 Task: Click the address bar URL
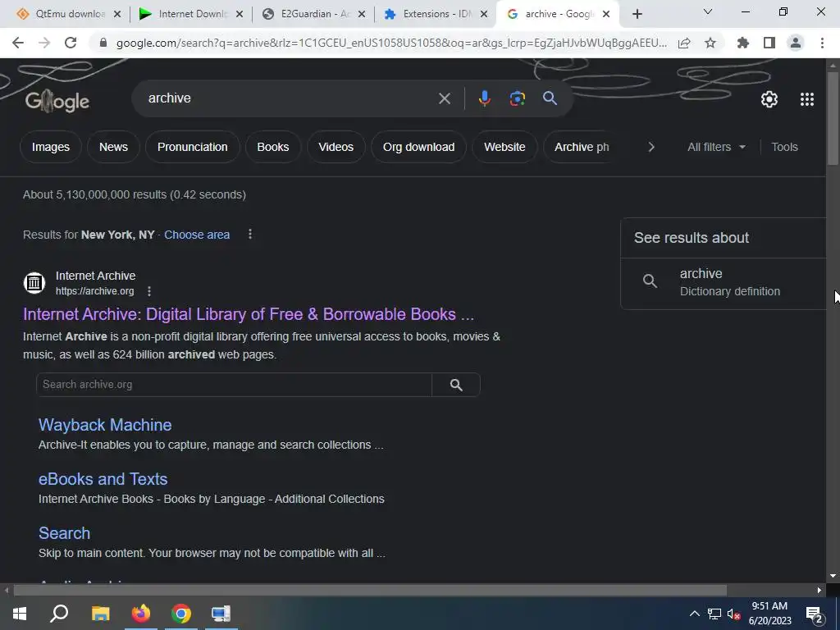[x=391, y=43]
